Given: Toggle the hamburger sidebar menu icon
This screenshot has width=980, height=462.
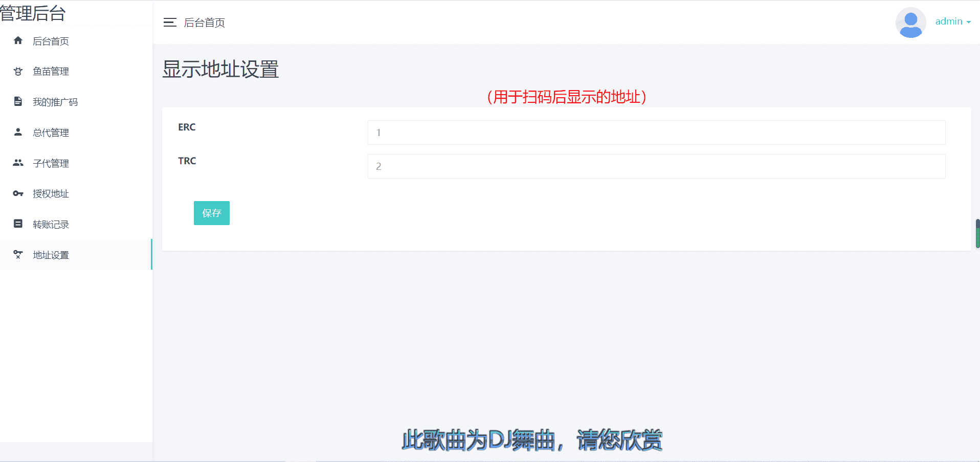Looking at the screenshot, I should 170,23.
